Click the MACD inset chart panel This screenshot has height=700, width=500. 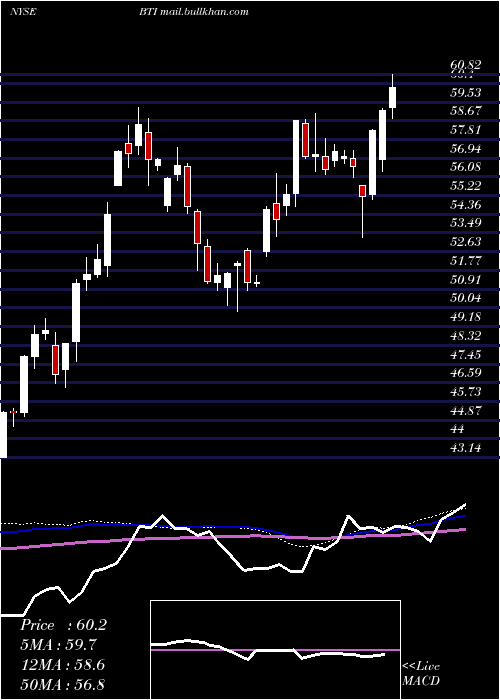275,650
